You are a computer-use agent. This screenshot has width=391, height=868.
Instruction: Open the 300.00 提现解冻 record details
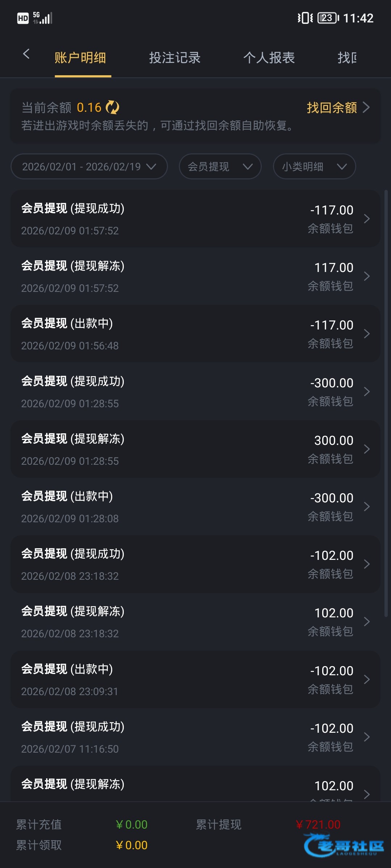pos(195,449)
